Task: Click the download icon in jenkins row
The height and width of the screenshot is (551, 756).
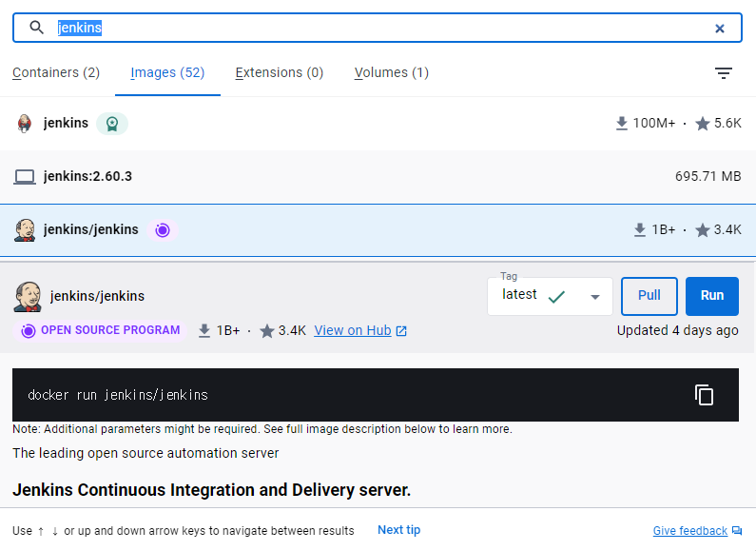Action: (622, 124)
